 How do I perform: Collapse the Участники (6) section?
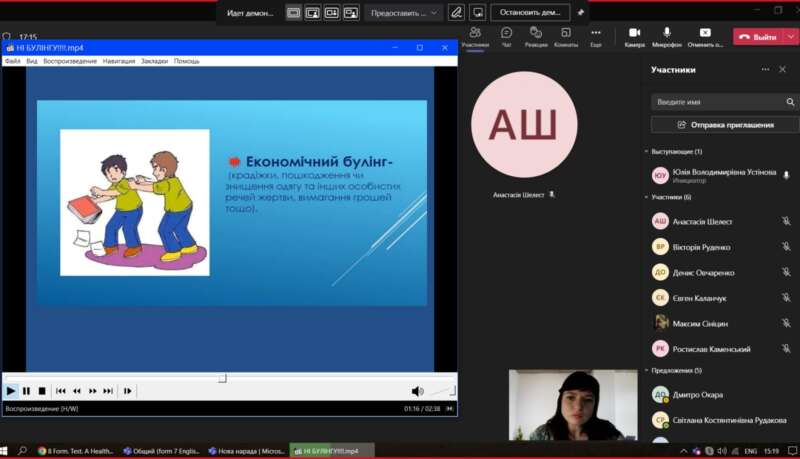point(646,197)
